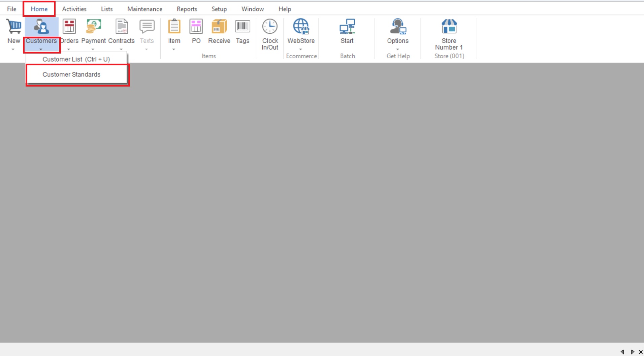Open the Lists tab
Screen dimensions: 644x356
[107, 9]
